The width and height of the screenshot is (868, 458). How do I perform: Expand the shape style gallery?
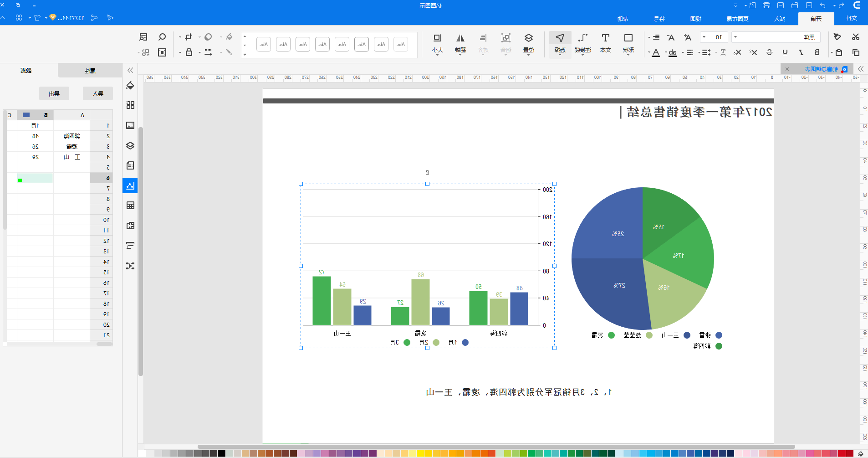click(245, 54)
